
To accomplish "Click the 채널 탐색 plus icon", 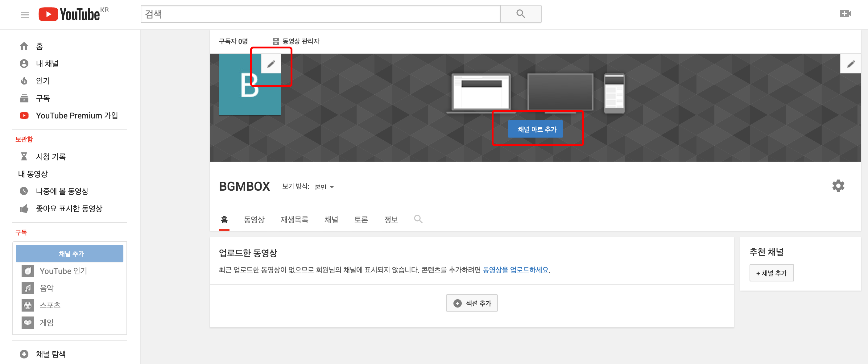I will (24, 354).
